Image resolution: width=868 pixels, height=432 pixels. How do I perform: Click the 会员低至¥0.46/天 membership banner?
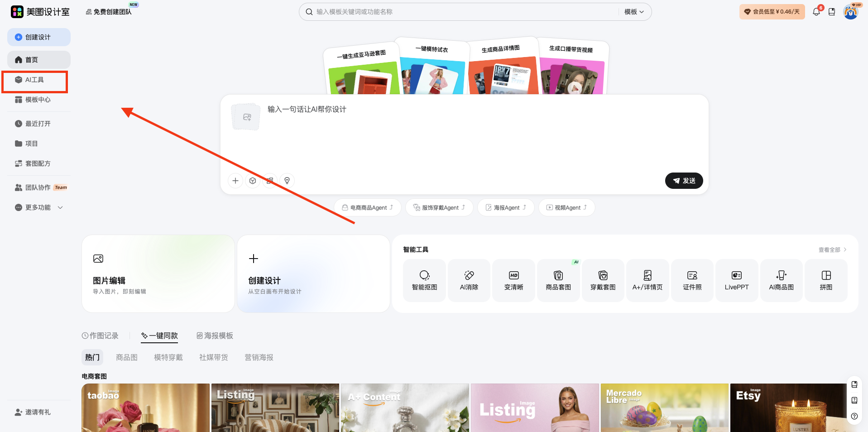tap(772, 11)
